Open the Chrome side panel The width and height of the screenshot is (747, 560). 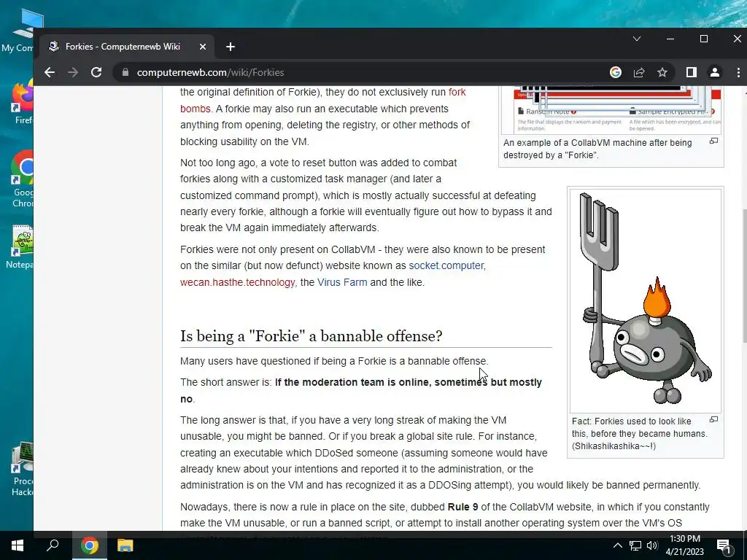coord(692,72)
